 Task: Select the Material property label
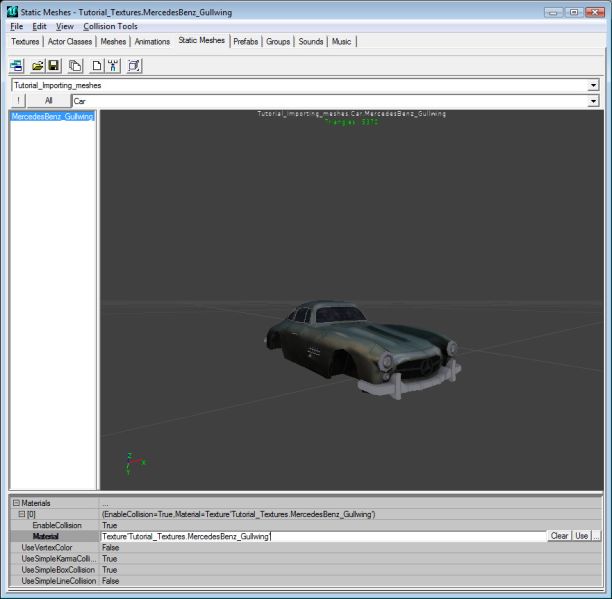[45, 536]
